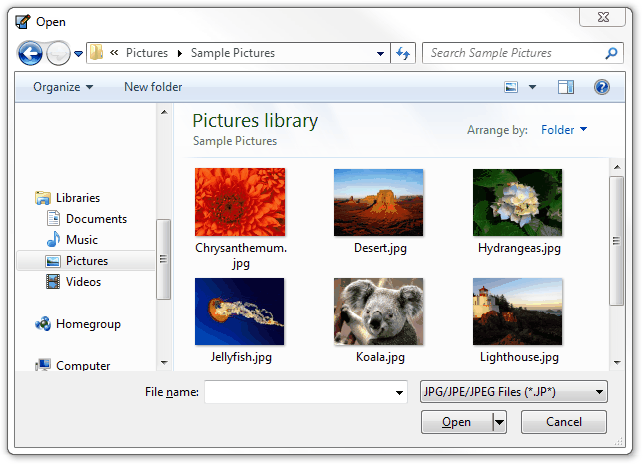This screenshot has width=643, height=464.
Task: Select the Desert.jpg thumbnail
Action: pos(379,203)
